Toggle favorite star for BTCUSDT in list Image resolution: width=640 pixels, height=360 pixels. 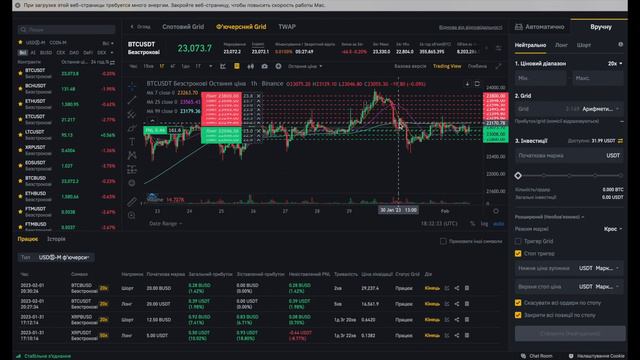pyautogui.click(x=20, y=73)
